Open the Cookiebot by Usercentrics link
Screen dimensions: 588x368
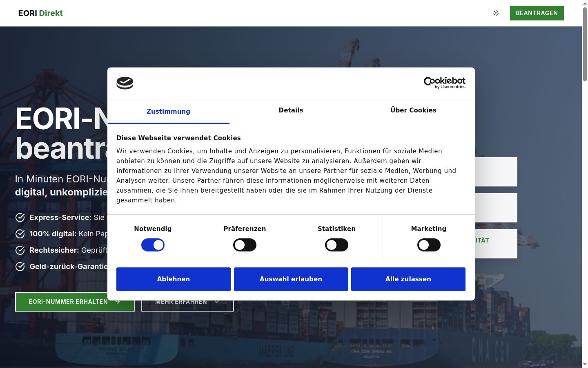(445, 83)
